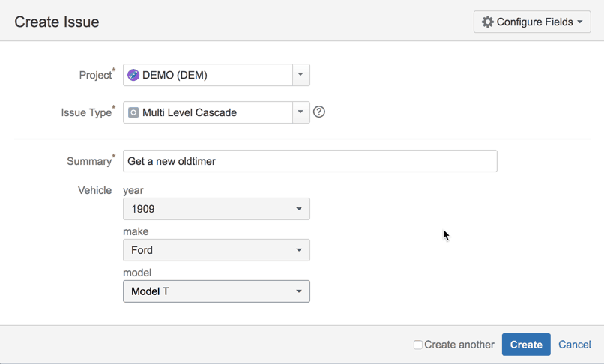Click the Create Issue dialog heading
This screenshot has height=364, width=604.
[57, 22]
